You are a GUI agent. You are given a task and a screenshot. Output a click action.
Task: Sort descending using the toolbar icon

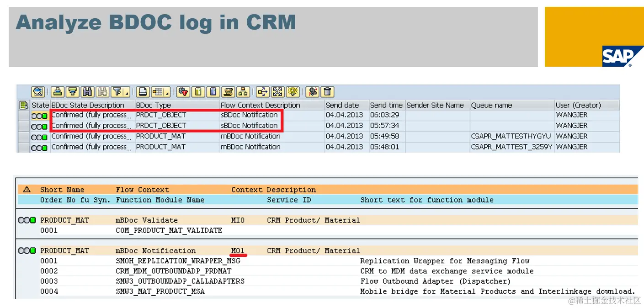[x=72, y=92]
